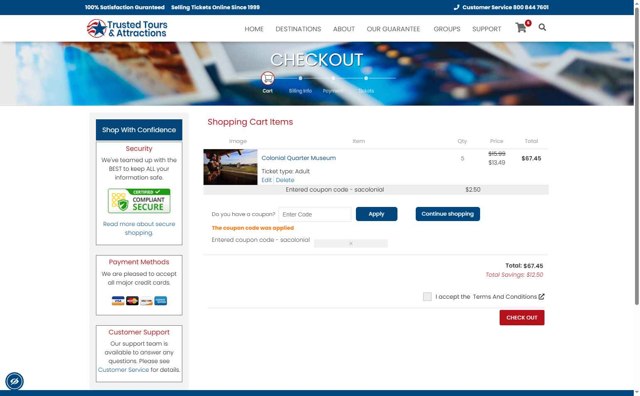Open the ABOUT menu
Image resolution: width=640 pixels, height=396 pixels.
tap(344, 29)
